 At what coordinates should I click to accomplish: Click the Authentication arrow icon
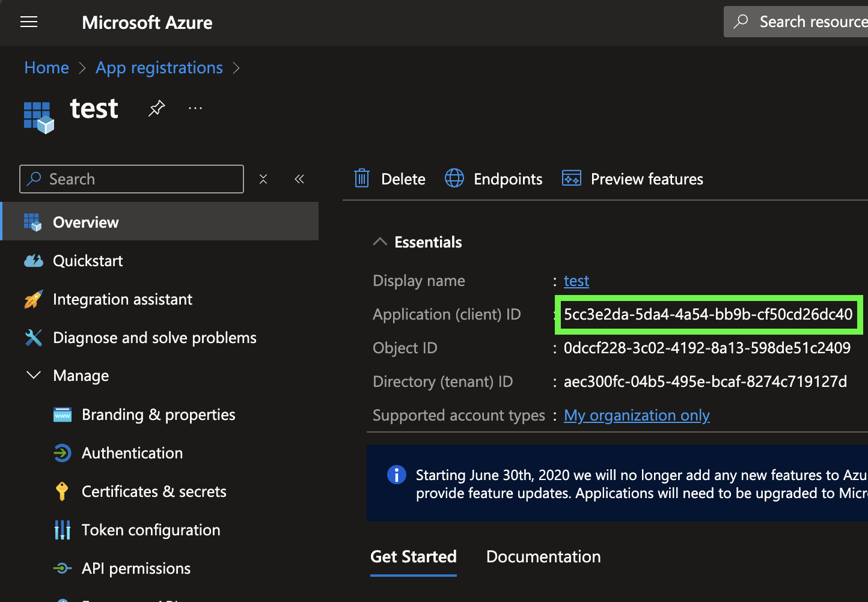[x=63, y=453]
